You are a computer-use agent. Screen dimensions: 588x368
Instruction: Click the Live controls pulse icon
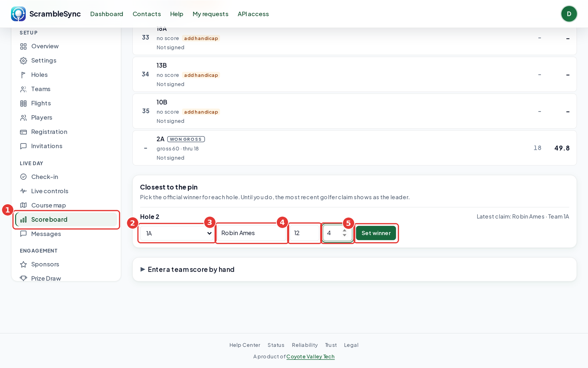pos(24,191)
